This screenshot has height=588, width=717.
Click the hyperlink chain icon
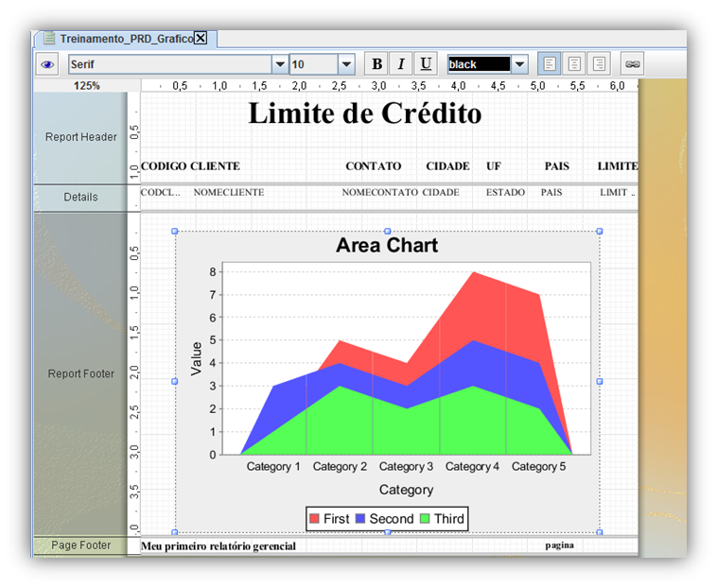(x=632, y=64)
